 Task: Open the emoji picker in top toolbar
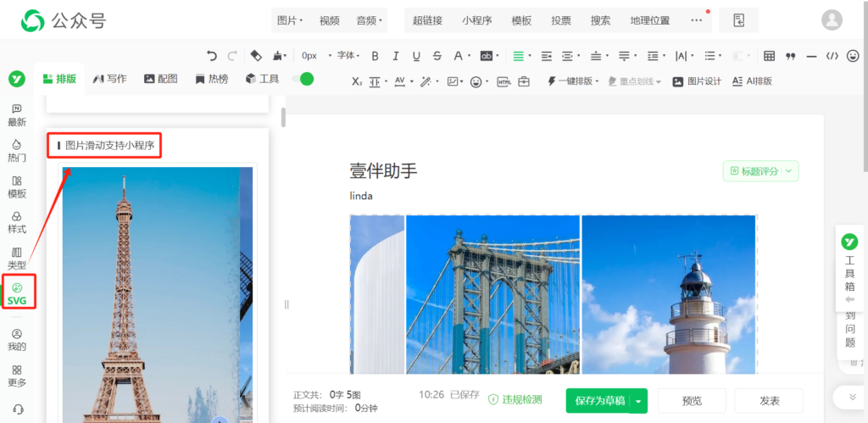(x=853, y=56)
